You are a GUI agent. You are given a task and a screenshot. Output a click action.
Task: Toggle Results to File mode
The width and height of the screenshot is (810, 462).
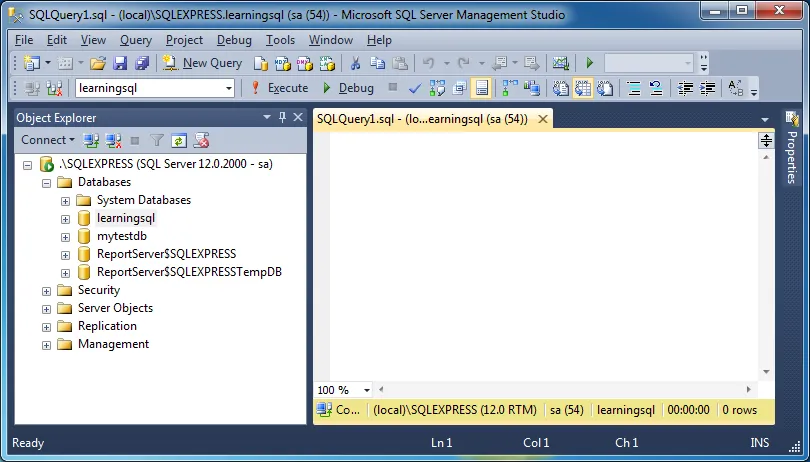click(x=605, y=88)
